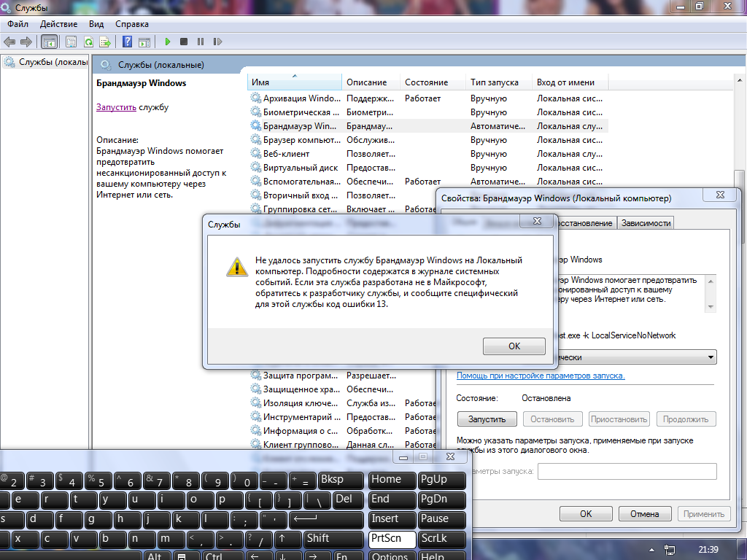Sort by the Состояние column header
Screen dimensions: 747x560
[x=433, y=82]
